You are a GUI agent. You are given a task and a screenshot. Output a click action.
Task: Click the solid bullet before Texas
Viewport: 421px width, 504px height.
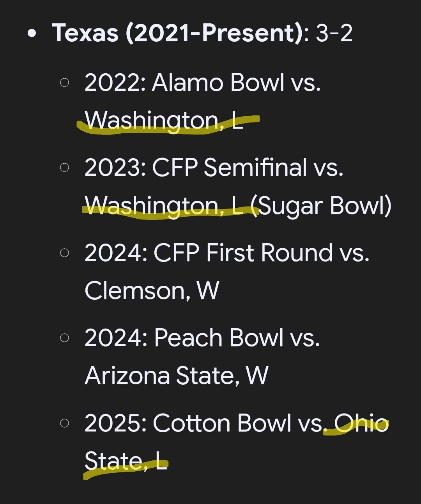(x=32, y=33)
